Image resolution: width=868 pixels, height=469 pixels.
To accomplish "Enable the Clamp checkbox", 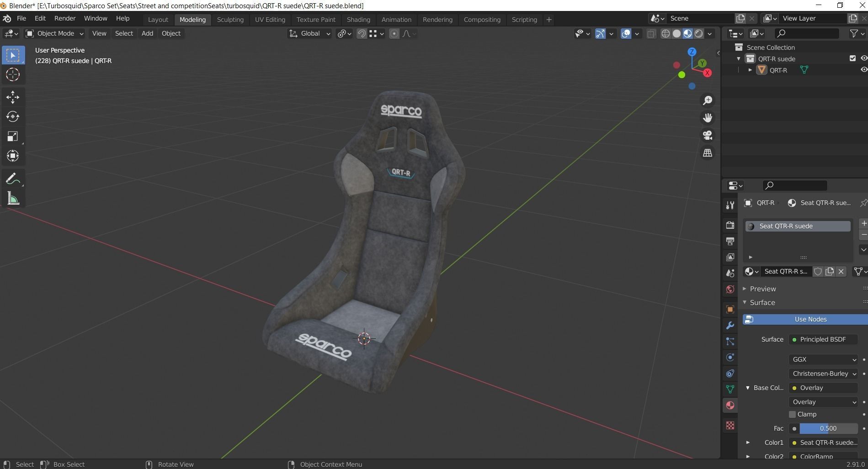I will coord(793,414).
